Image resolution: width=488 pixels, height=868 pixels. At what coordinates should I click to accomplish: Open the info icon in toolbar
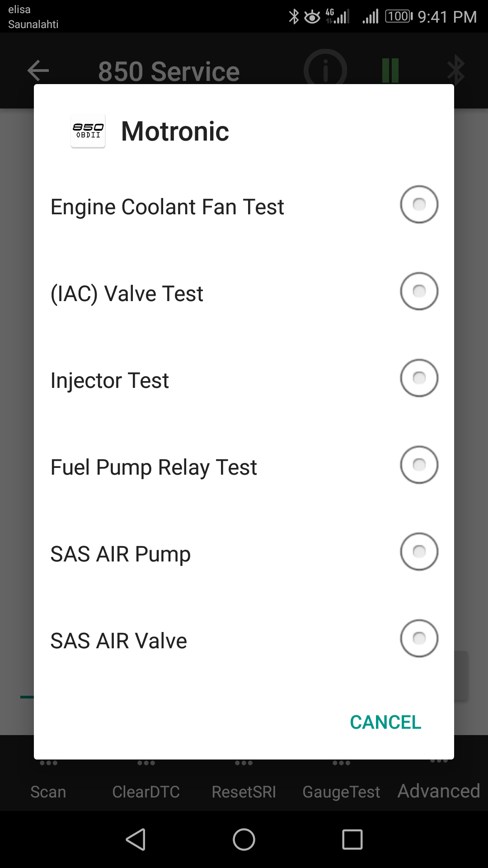(325, 71)
